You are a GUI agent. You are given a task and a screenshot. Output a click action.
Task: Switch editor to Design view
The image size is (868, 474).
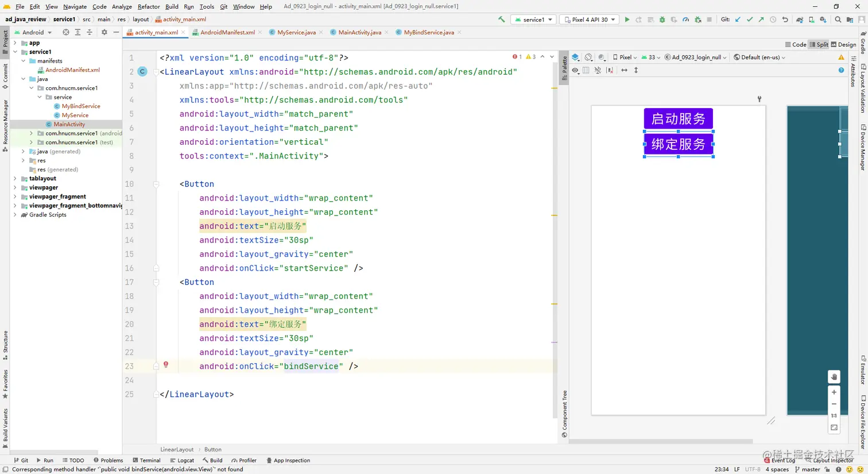click(843, 44)
